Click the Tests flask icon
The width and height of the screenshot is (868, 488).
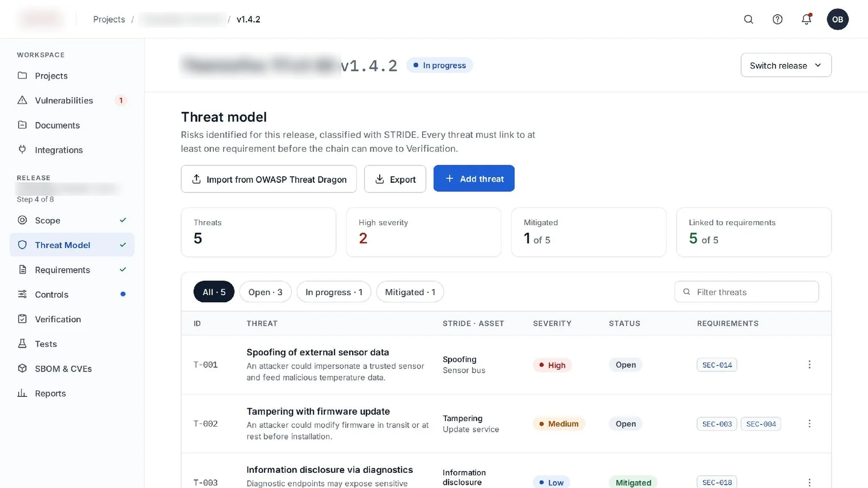click(x=22, y=344)
